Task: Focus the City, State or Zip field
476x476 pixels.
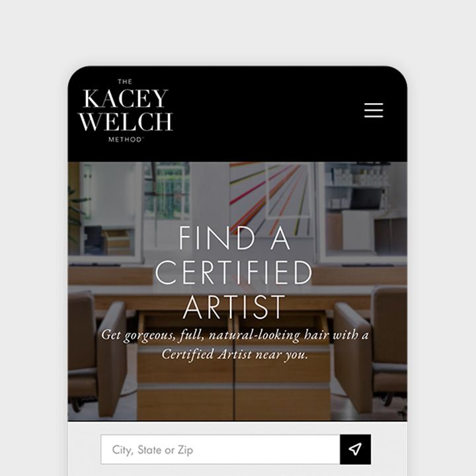Action: [x=220, y=450]
